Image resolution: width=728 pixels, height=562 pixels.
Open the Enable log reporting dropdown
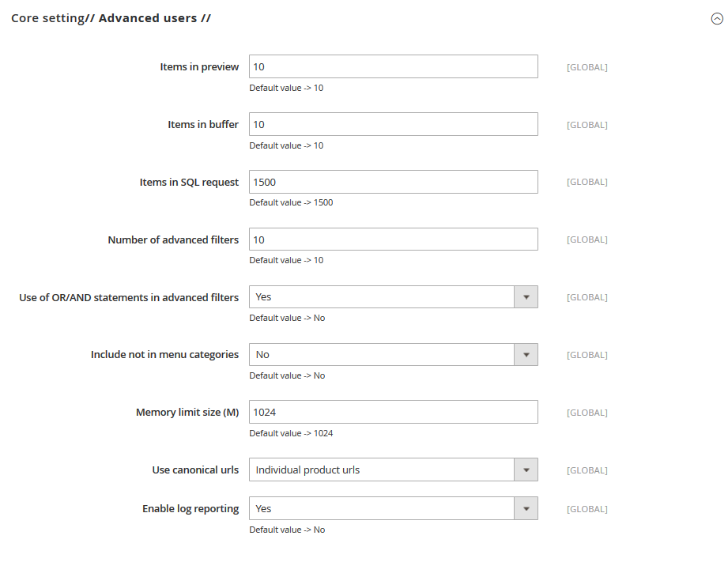tap(394, 508)
